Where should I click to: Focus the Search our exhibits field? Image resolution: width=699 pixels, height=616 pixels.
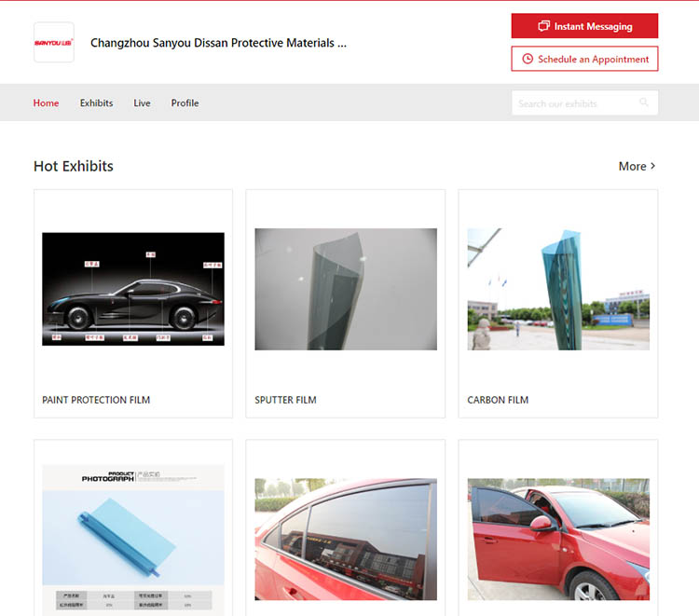[x=573, y=103]
